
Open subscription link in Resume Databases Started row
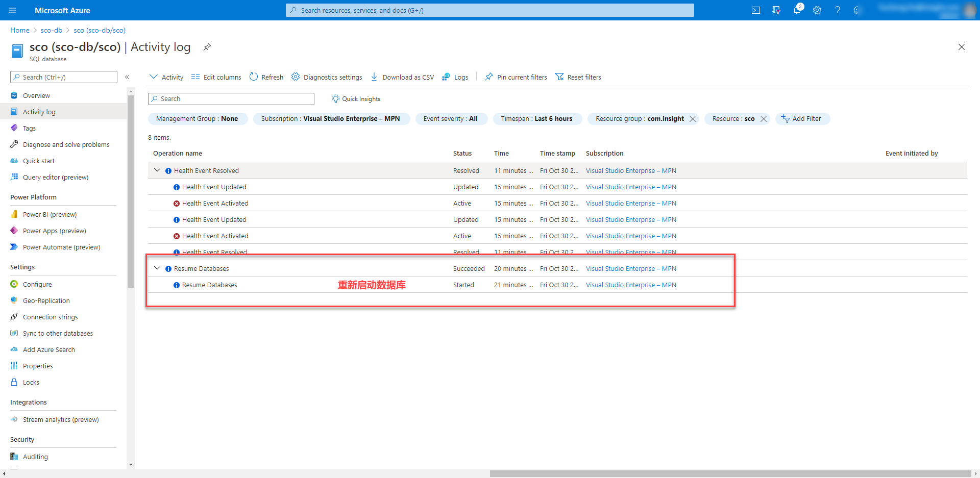pos(631,285)
